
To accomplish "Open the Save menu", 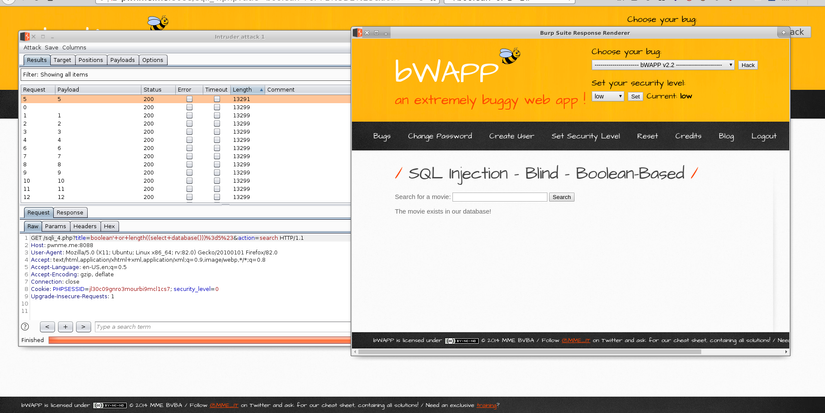I will [52, 47].
